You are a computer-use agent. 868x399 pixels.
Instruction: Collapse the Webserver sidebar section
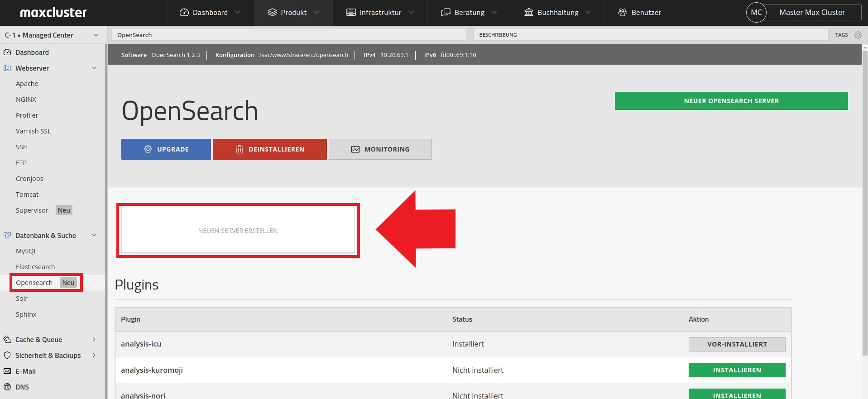point(94,68)
